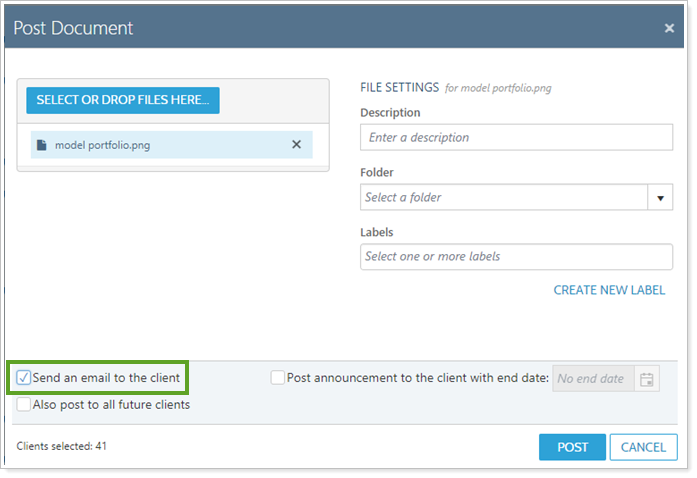The image size is (697, 478).
Task: Open the Select a folder combo box
Action: [504, 198]
